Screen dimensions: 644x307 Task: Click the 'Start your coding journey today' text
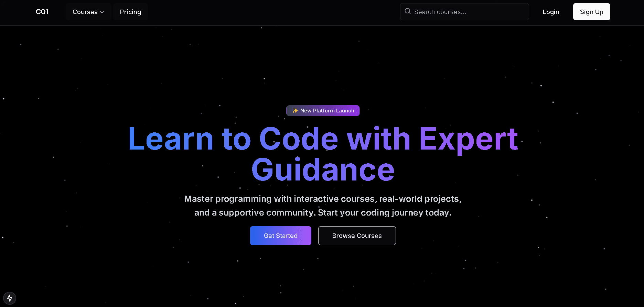pos(384,213)
